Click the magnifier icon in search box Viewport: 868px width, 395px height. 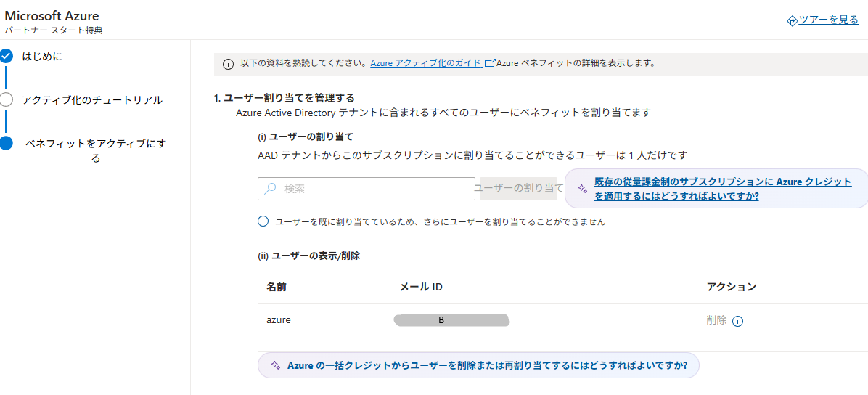pyautogui.click(x=270, y=188)
